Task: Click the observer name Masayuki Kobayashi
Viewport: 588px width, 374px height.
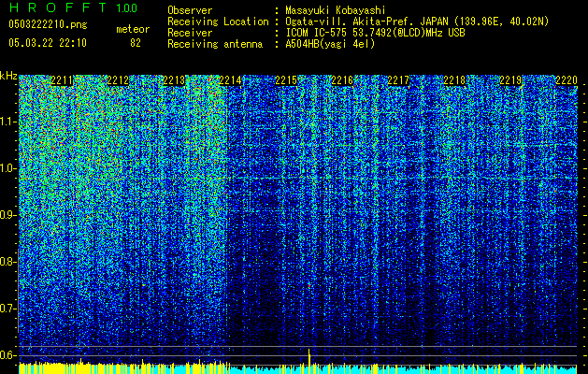Action: pos(336,10)
